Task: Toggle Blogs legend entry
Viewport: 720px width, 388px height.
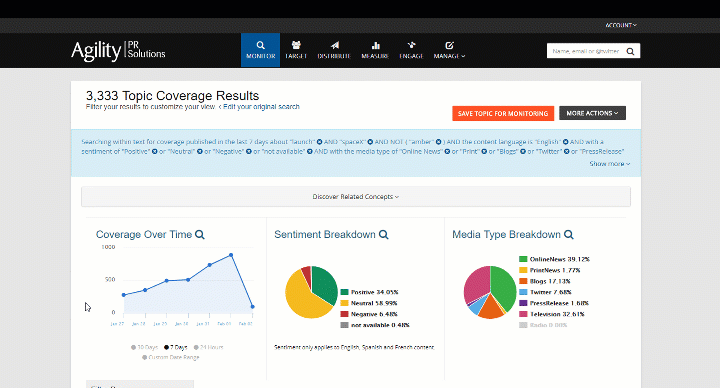Action: [x=545, y=281]
